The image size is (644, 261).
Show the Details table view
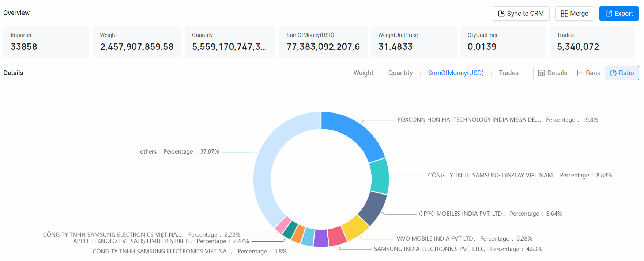click(553, 73)
